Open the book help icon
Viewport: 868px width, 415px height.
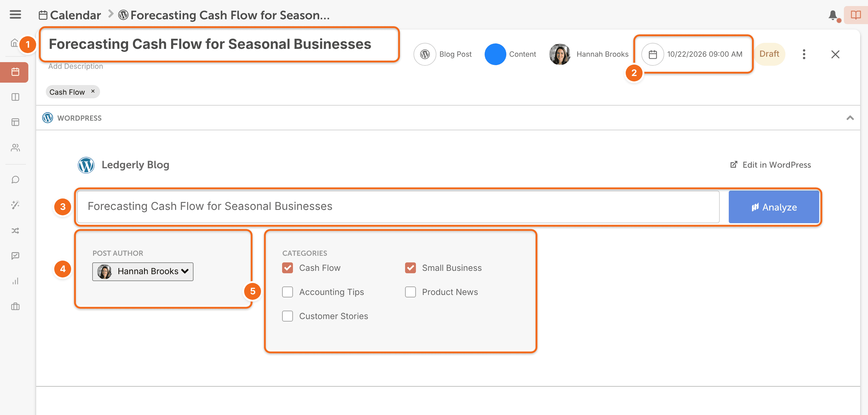pos(856,15)
